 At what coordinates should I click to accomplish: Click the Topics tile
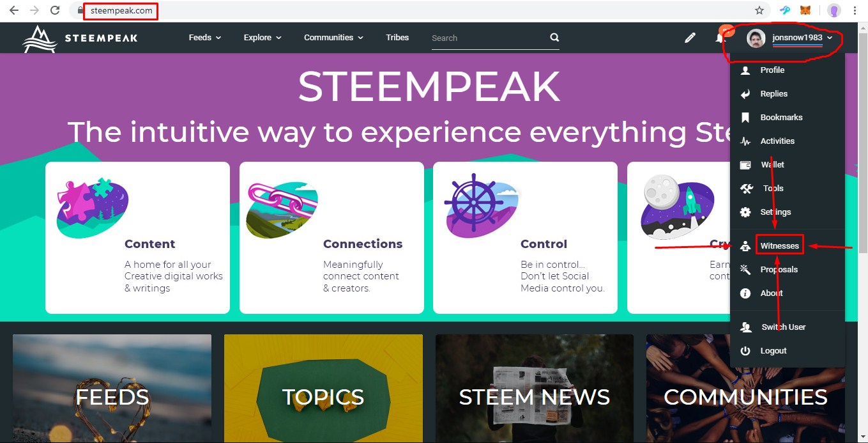click(x=323, y=388)
